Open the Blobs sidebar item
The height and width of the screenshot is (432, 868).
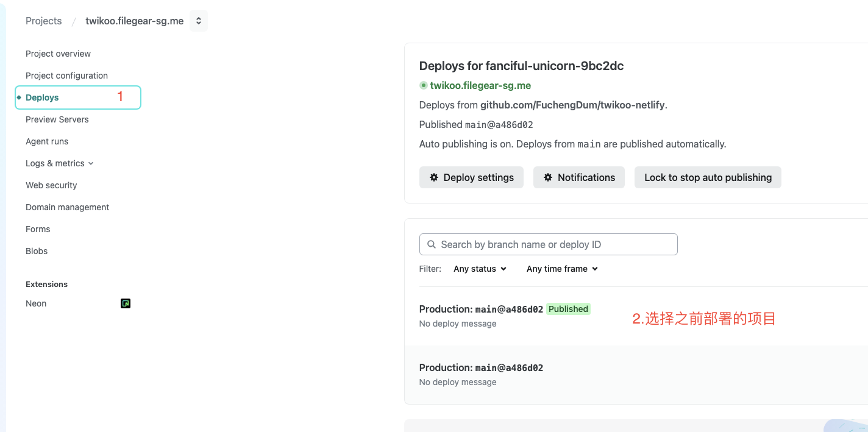(37, 251)
